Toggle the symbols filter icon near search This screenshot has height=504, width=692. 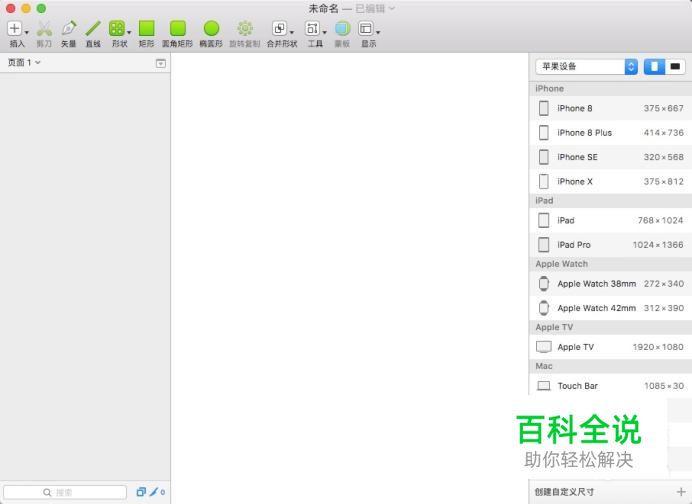[141, 492]
